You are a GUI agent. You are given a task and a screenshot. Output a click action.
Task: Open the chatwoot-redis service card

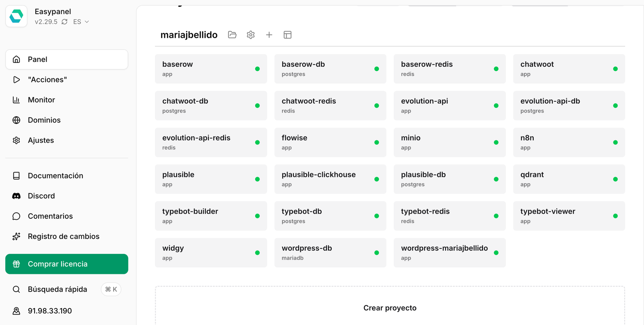click(330, 106)
